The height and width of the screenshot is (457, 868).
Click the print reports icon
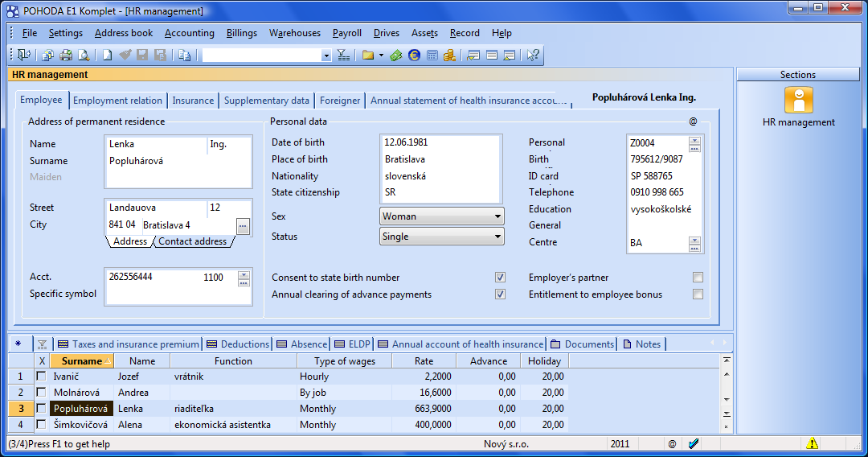click(x=48, y=55)
